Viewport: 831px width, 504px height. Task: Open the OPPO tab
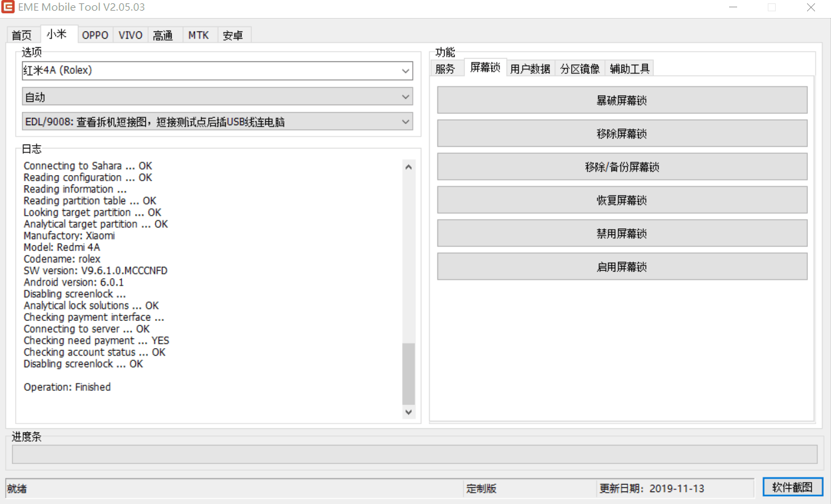[95, 35]
